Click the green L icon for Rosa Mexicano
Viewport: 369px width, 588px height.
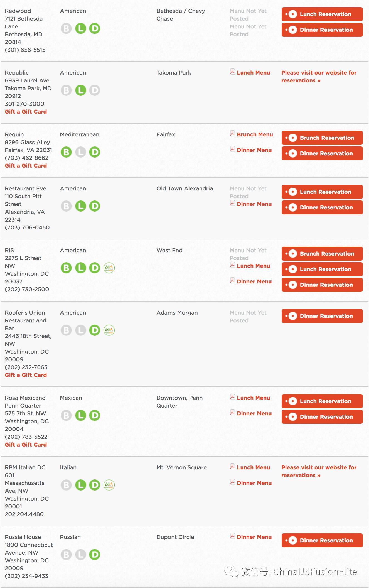(x=81, y=415)
